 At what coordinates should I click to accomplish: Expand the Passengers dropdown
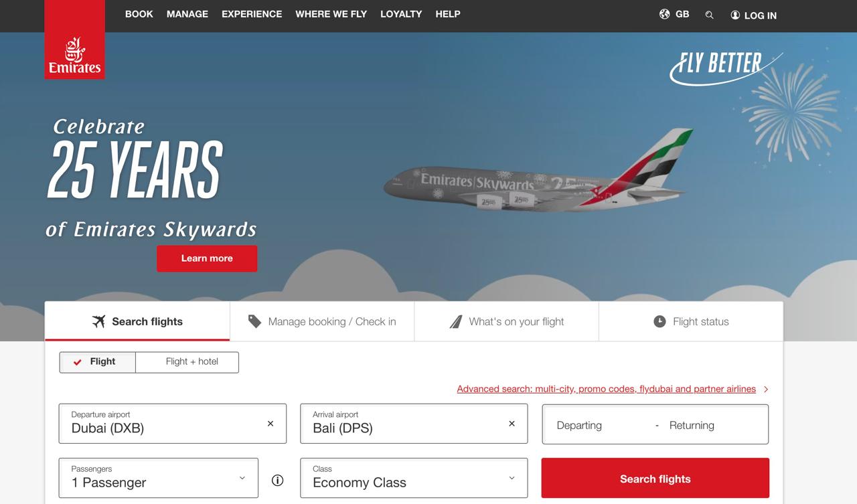point(159,478)
